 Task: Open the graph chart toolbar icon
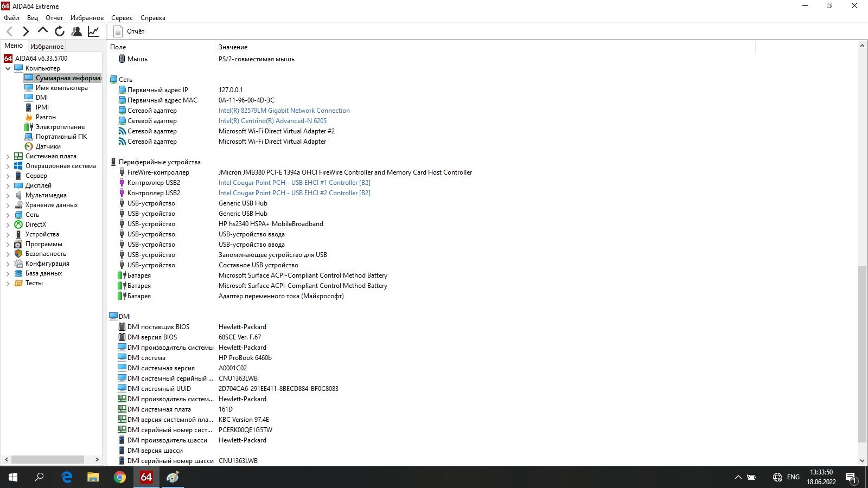tap(93, 31)
